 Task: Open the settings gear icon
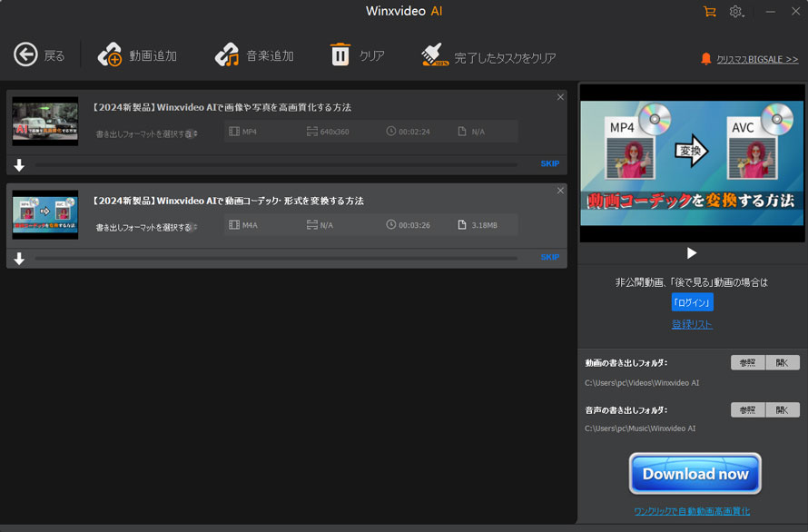735,12
